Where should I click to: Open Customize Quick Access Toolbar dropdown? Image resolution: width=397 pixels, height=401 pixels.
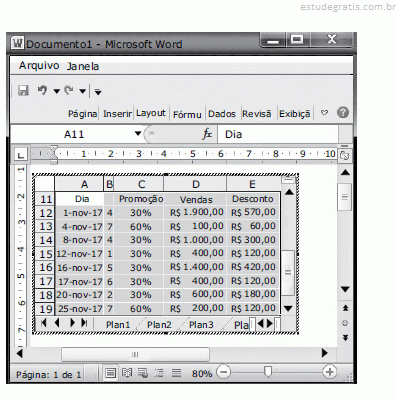point(98,91)
